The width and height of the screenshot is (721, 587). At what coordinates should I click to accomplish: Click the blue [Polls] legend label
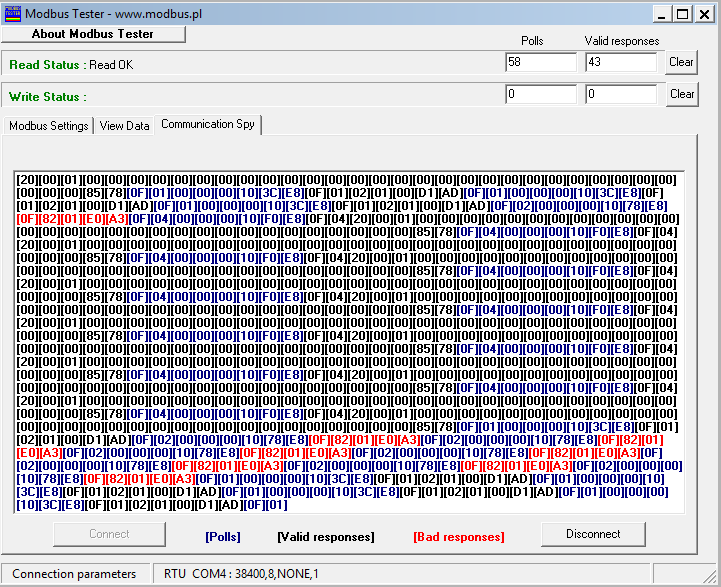(223, 537)
